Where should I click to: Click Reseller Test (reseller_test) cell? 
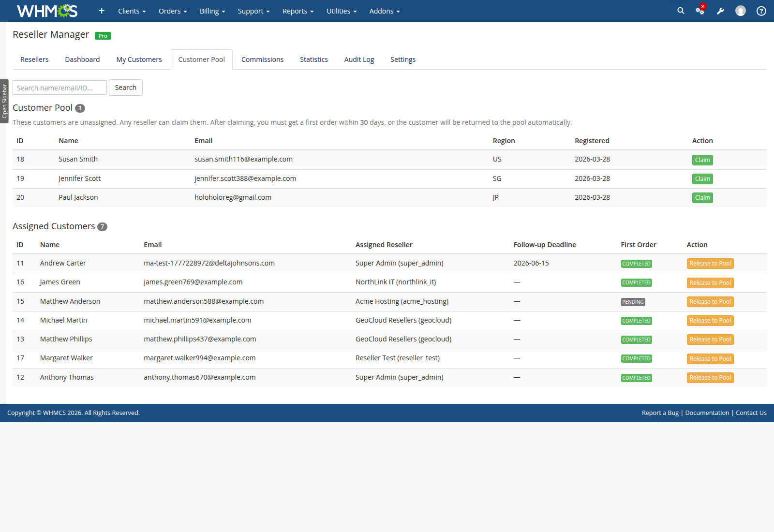point(398,358)
